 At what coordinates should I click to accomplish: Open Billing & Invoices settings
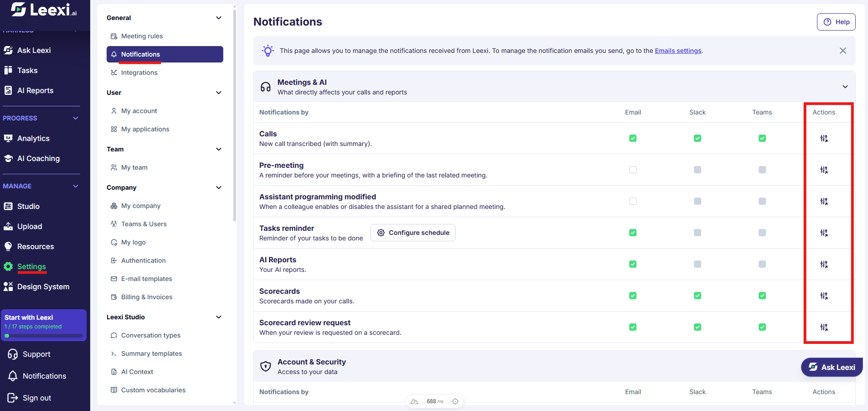[165, 297]
